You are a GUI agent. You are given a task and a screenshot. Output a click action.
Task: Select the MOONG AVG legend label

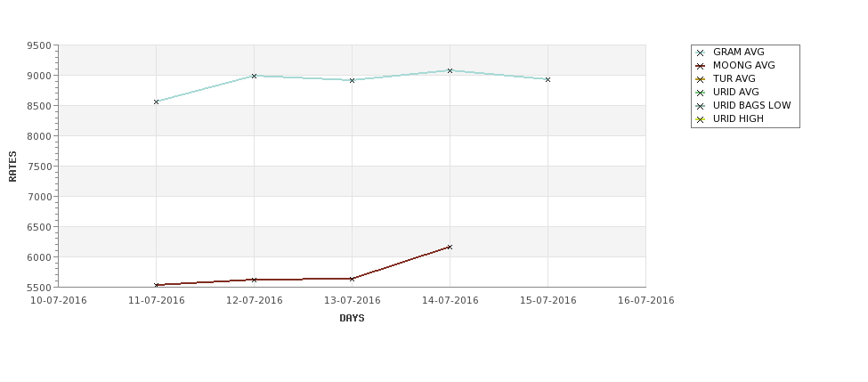coord(744,65)
